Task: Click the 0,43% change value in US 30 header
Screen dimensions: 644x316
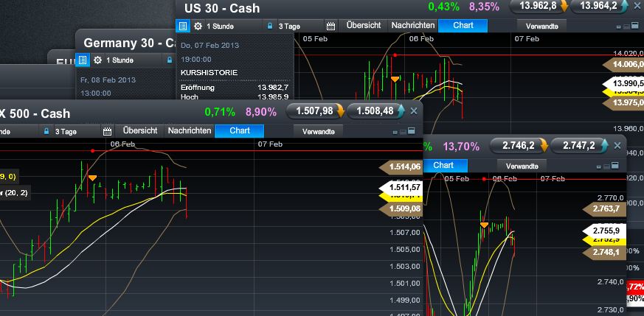Action: (443, 7)
